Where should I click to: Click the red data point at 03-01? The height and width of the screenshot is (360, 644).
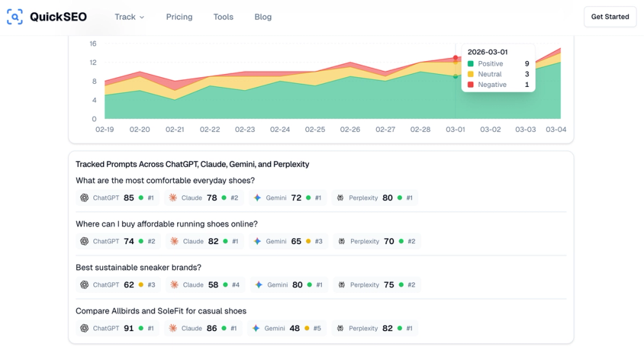[455, 57]
